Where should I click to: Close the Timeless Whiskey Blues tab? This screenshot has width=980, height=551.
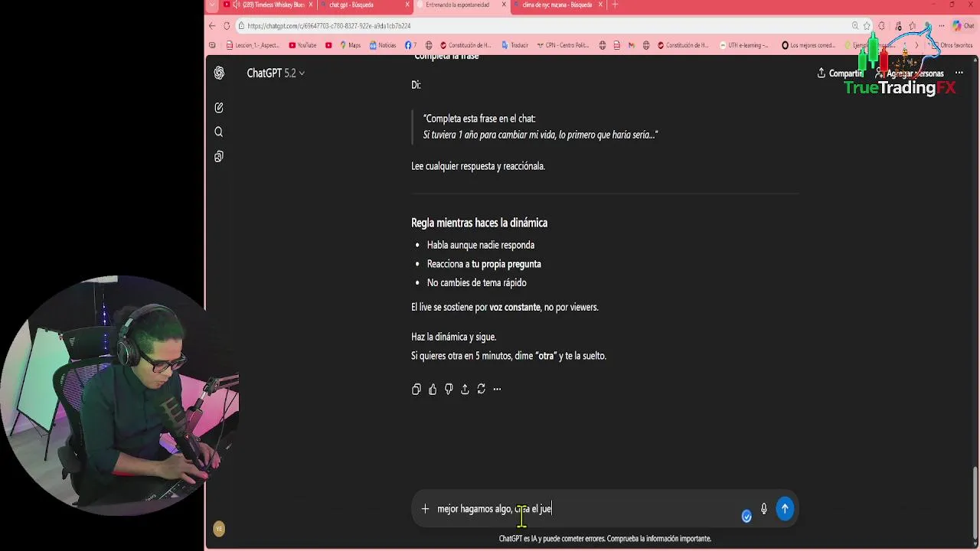coord(310,5)
